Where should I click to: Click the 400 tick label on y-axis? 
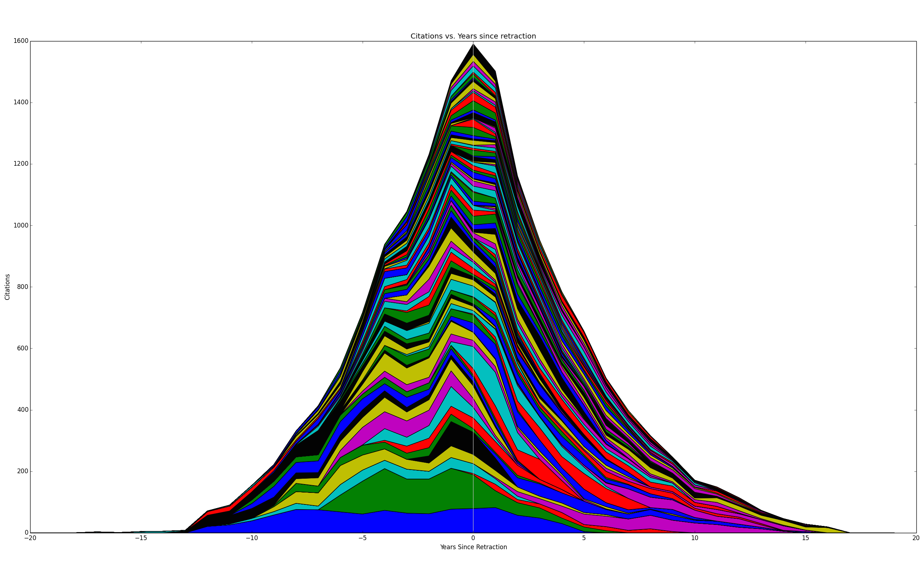pyautogui.click(x=23, y=410)
